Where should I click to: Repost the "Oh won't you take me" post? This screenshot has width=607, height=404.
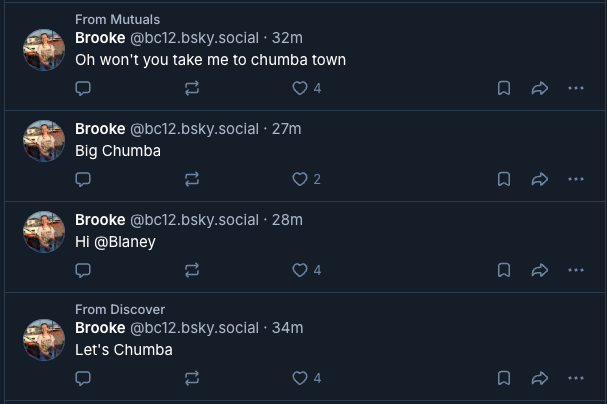coord(192,88)
